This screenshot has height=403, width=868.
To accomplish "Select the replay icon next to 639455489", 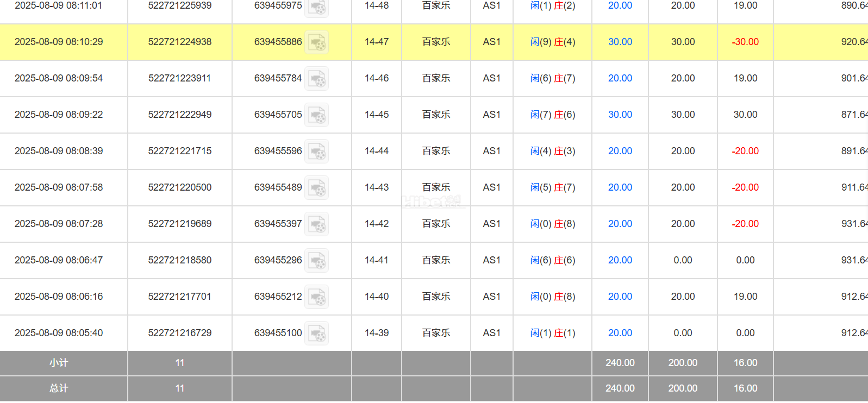I will (316, 188).
